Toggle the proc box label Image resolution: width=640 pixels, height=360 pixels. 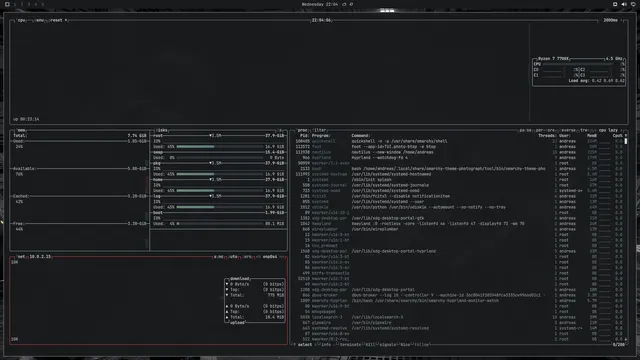coord(302,130)
